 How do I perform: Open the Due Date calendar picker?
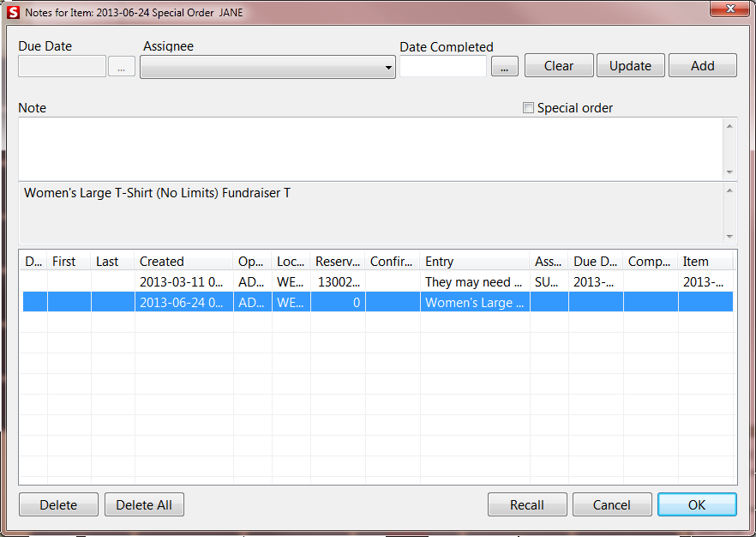[121, 65]
